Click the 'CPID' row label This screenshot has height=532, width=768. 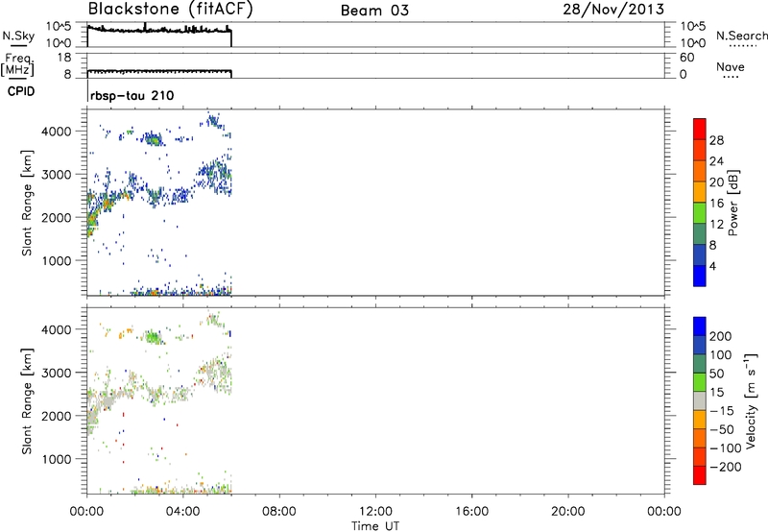(21, 91)
